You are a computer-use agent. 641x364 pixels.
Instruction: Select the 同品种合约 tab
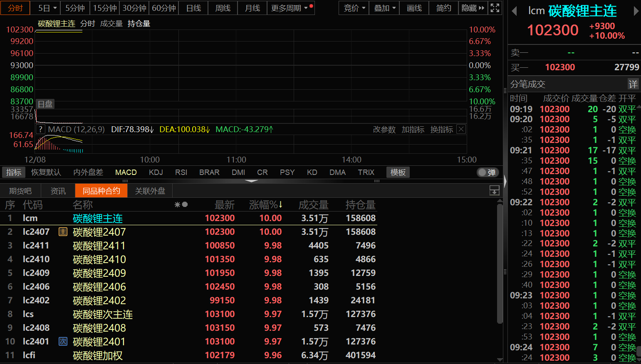click(101, 191)
